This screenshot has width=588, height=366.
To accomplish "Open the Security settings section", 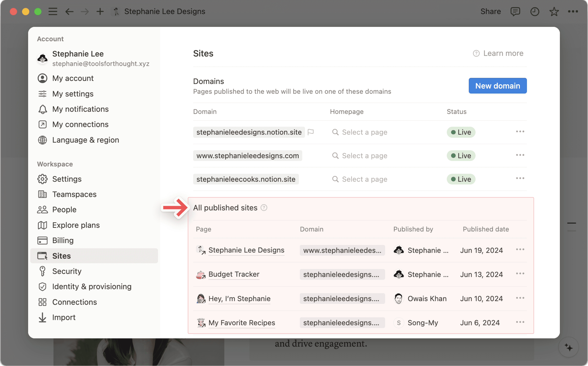I will pos(67,271).
